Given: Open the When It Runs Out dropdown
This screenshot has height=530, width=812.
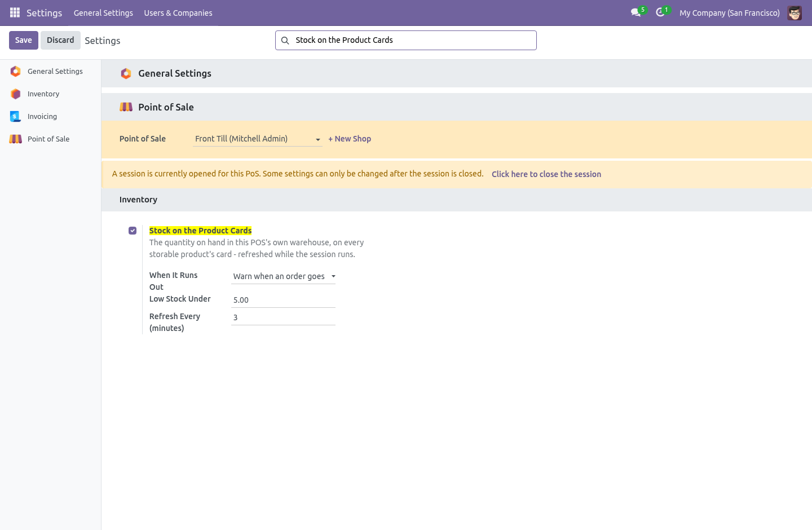Looking at the screenshot, I should click(x=283, y=276).
